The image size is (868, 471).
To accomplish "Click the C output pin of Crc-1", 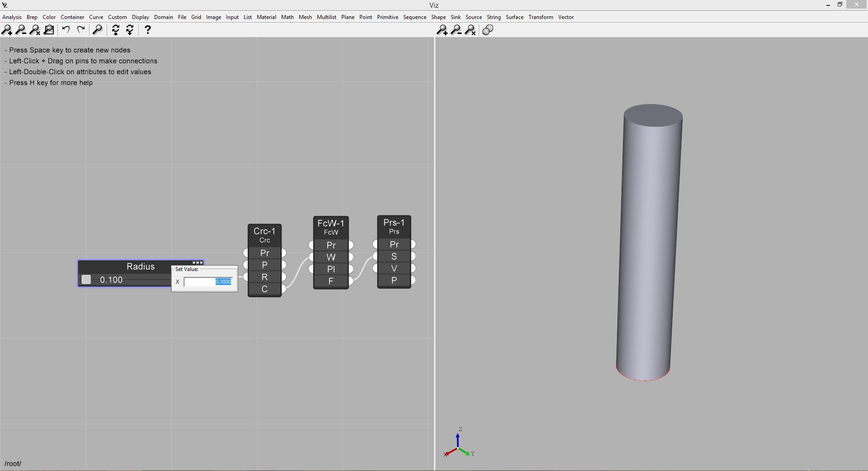I will [283, 289].
